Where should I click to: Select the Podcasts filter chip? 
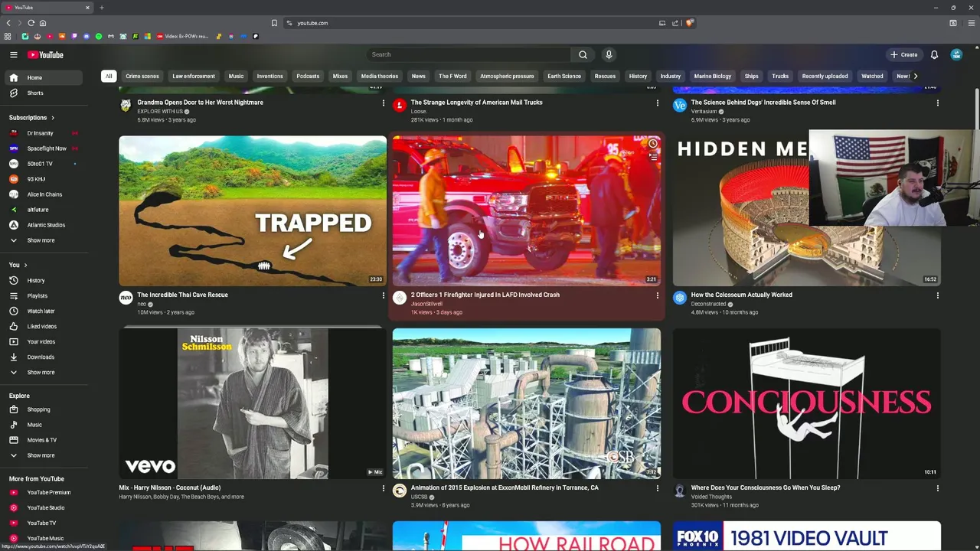click(308, 76)
